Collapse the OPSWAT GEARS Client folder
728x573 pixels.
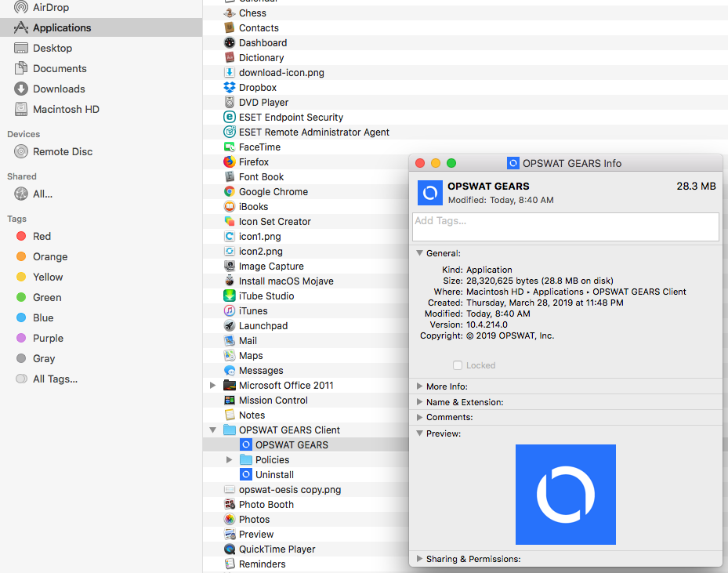[212, 430]
